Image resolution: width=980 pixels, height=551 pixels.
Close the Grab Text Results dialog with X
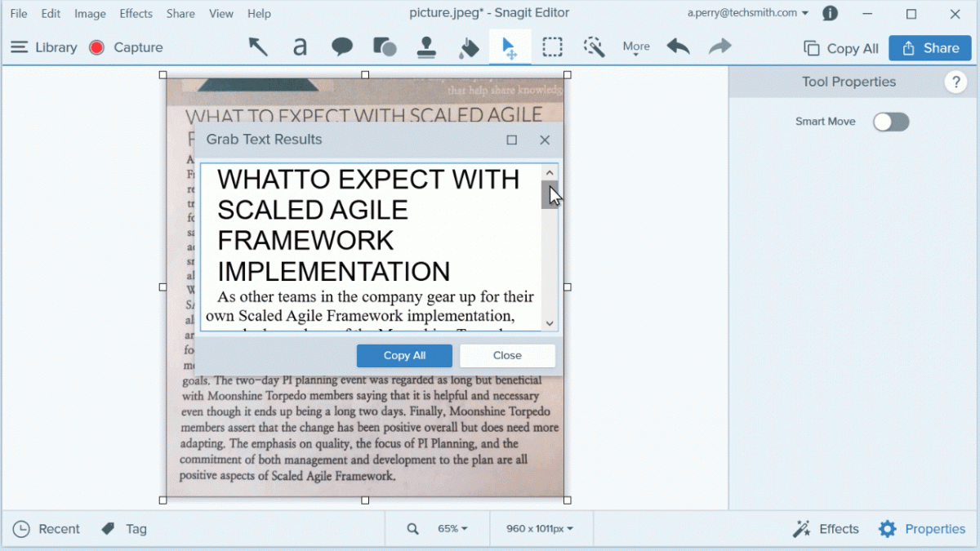pos(545,140)
